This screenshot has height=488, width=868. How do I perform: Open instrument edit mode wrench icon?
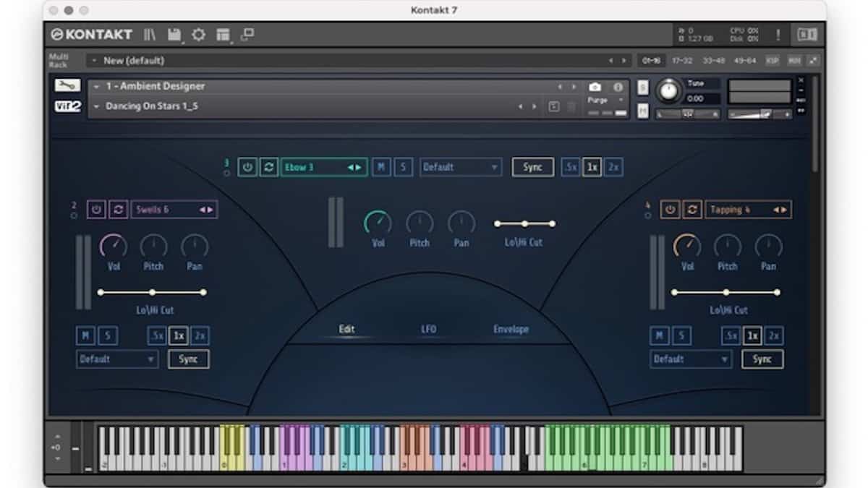click(67, 85)
